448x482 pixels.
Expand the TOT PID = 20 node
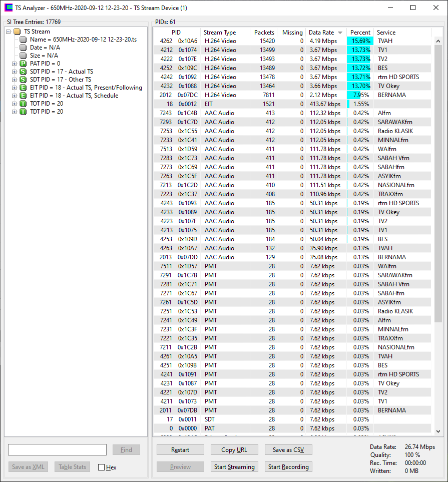15,104
